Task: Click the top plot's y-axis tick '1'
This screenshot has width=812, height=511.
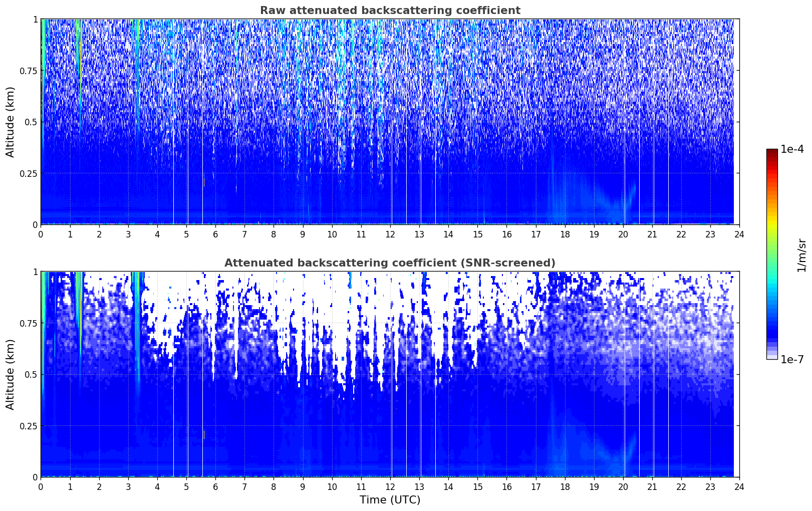Action: pyautogui.click(x=35, y=19)
